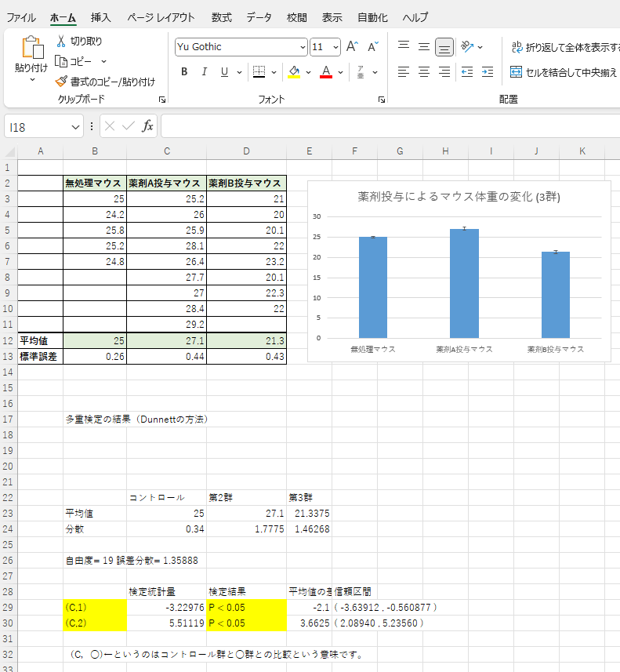
Task: Open the 挿入 (Insert) ribbon tab
Action: [100, 17]
